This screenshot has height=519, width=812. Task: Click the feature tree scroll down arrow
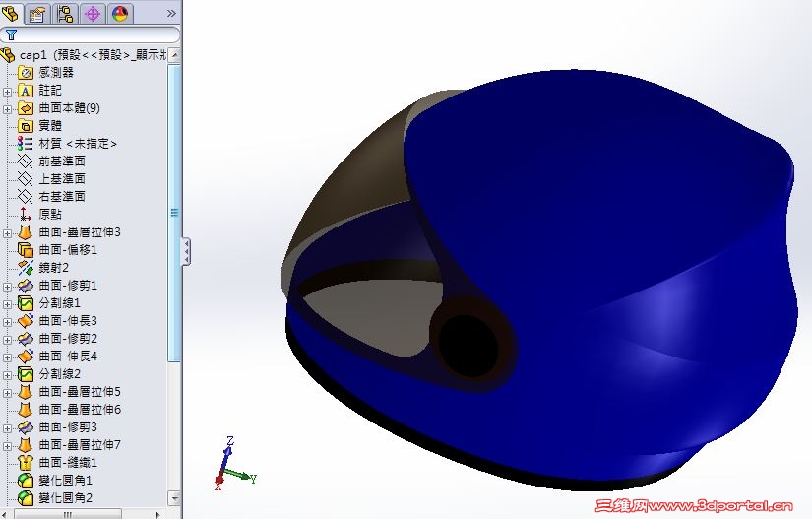coord(174,498)
